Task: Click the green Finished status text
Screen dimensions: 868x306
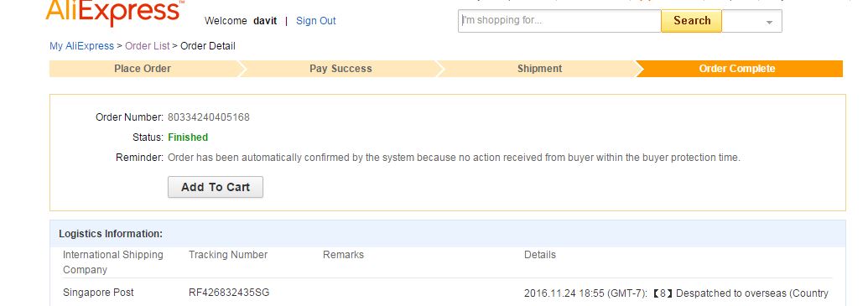Action: click(188, 137)
